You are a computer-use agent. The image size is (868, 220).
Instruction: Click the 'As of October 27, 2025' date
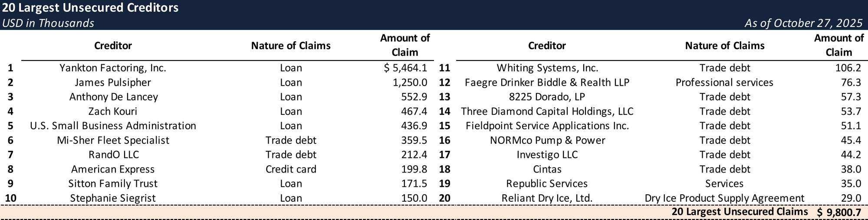point(803,23)
